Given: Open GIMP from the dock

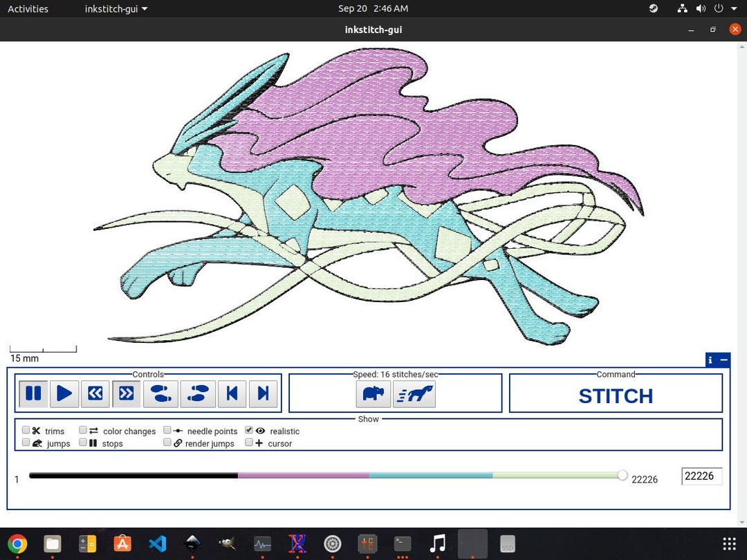Looking at the screenshot, I should pyautogui.click(x=228, y=543).
